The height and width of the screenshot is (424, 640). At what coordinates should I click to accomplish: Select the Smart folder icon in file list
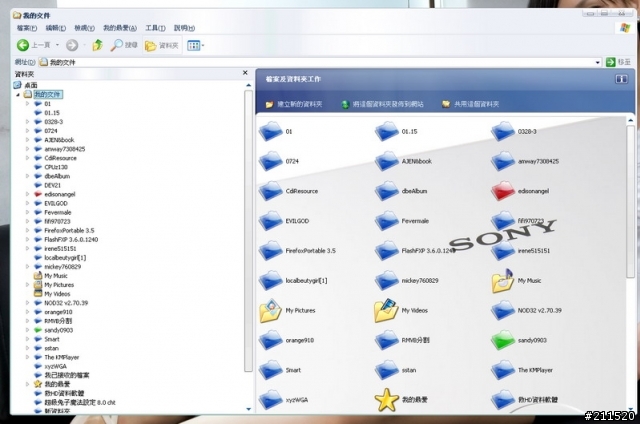(x=270, y=370)
